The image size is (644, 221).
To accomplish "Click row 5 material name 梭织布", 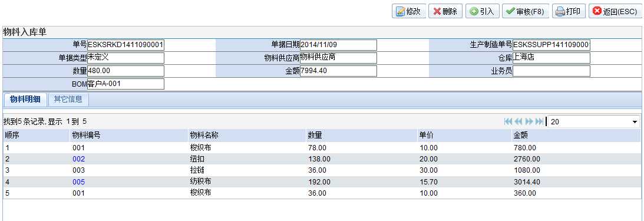I will [x=200, y=193].
